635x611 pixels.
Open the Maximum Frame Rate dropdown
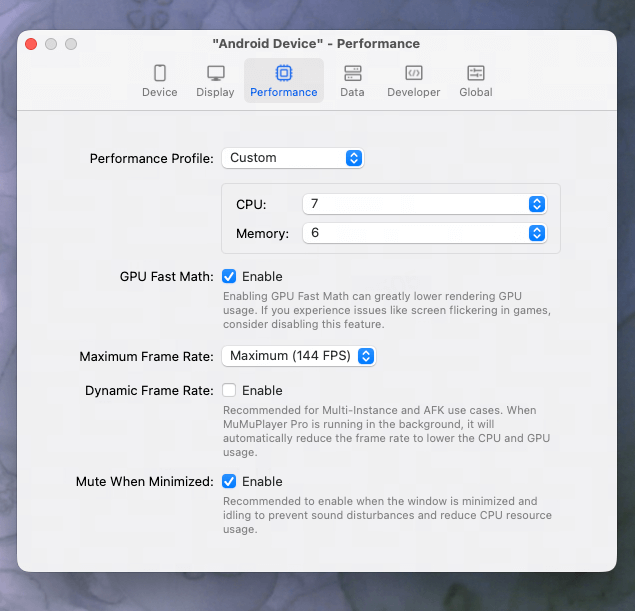coord(298,356)
